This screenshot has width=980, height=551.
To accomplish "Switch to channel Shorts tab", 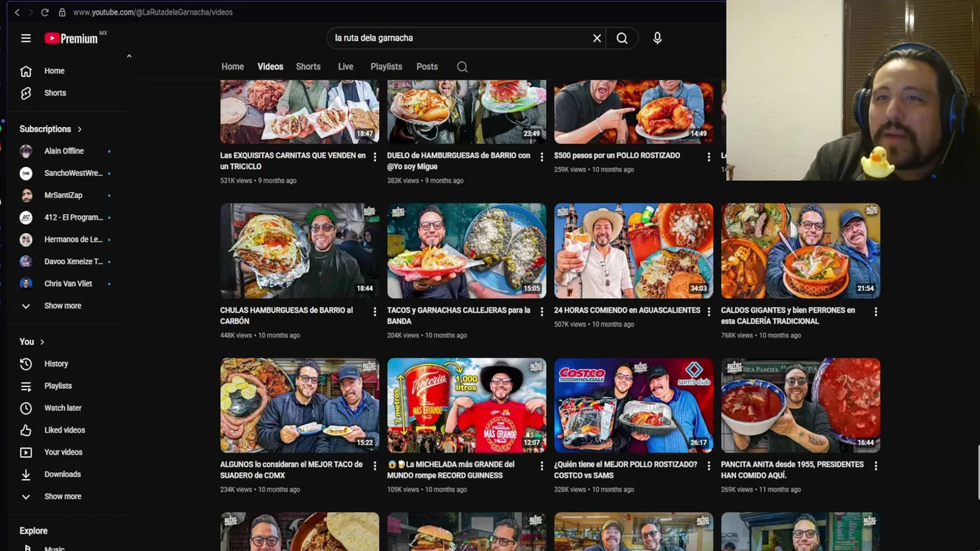I will [x=309, y=67].
